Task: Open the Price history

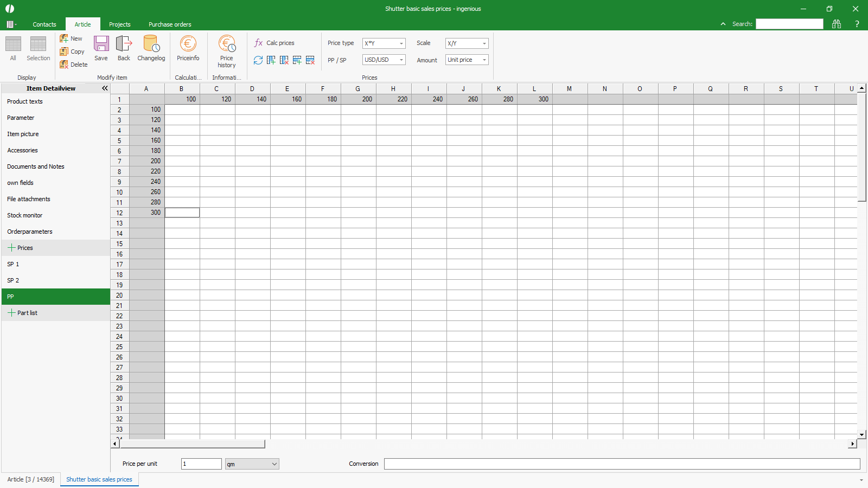Action: 227,51
